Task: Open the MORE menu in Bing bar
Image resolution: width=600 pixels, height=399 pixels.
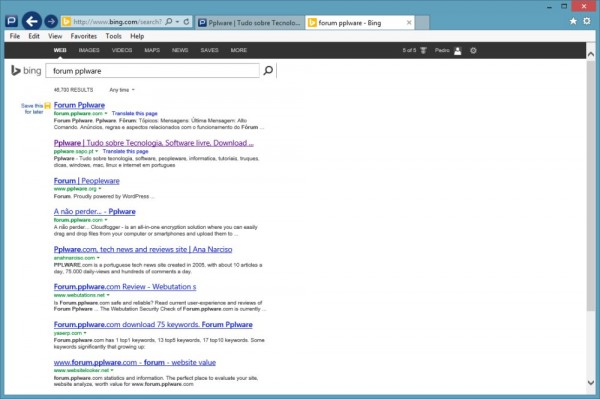Action: [x=239, y=50]
